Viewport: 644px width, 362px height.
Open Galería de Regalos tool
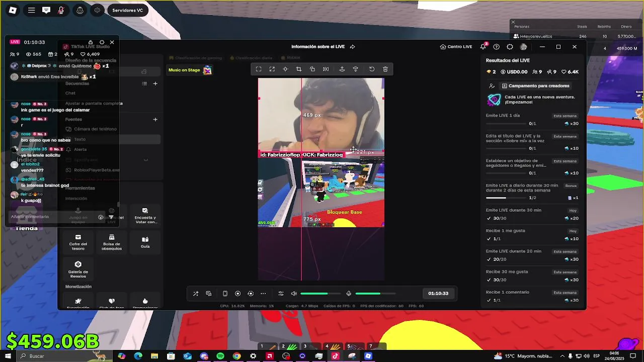[x=78, y=269]
